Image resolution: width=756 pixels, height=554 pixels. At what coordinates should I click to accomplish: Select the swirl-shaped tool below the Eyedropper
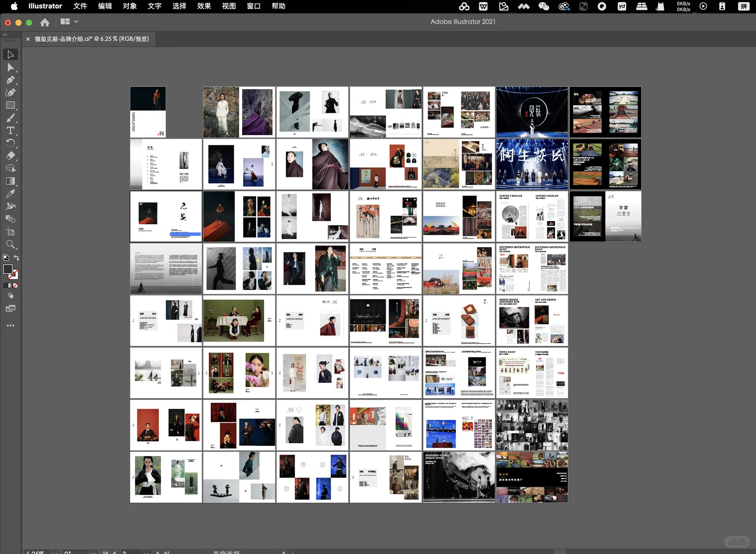10,206
